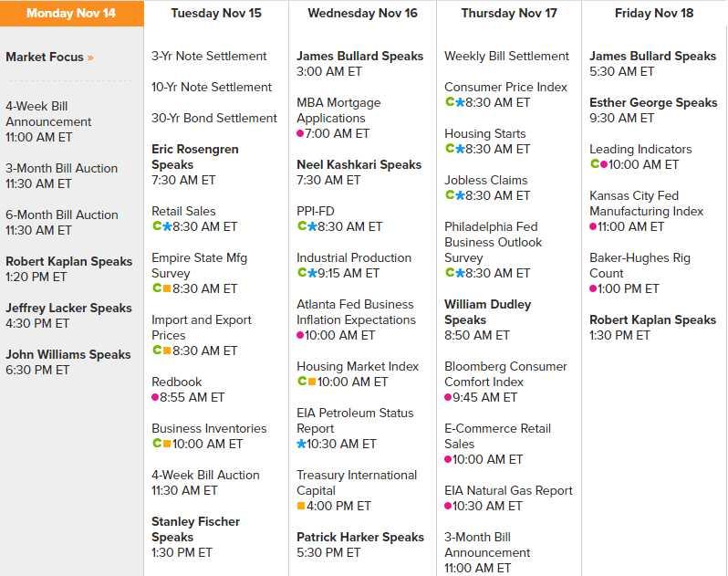
Task: Click blue star beside EIA Petroleum Status Report
Action: 301,444
